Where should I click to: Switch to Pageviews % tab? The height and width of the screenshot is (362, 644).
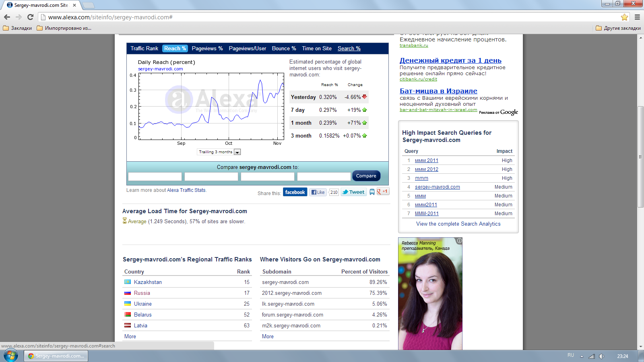tap(207, 48)
